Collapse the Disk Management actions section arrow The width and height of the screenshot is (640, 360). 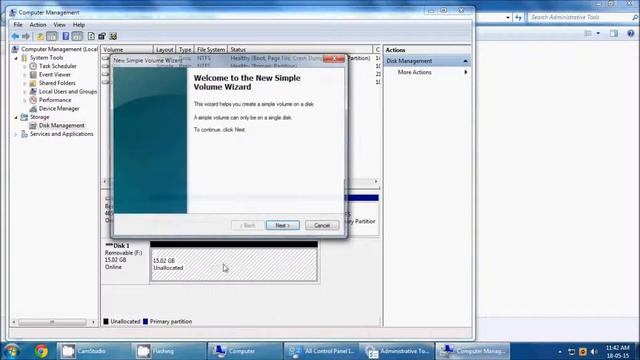tap(465, 61)
